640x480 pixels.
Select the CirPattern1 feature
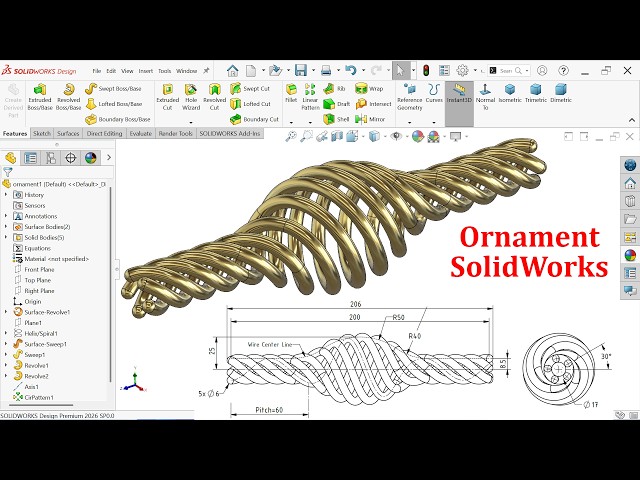(x=33, y=397)
